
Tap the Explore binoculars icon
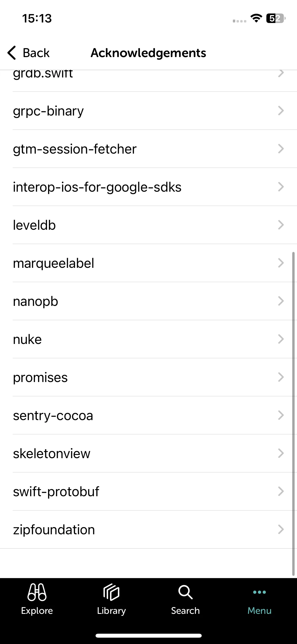coord(37,592)
